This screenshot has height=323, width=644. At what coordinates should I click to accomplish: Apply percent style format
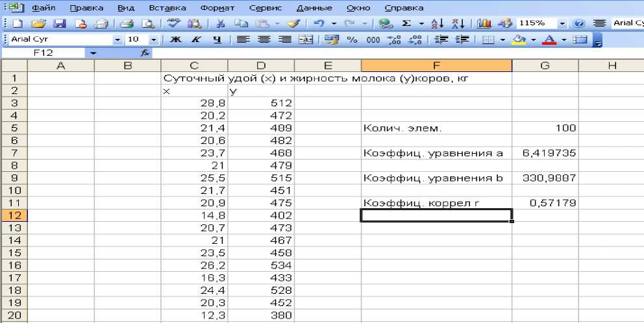point(352,40)
